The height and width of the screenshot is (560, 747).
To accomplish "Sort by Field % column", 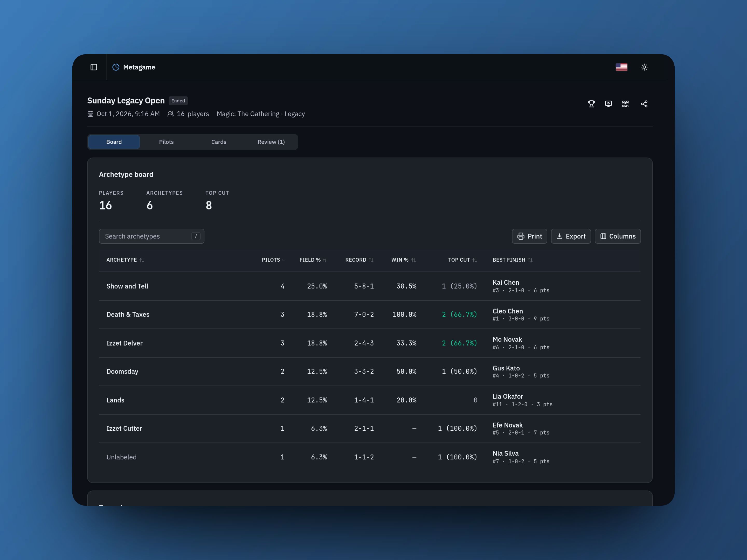I will pos(313,260).
